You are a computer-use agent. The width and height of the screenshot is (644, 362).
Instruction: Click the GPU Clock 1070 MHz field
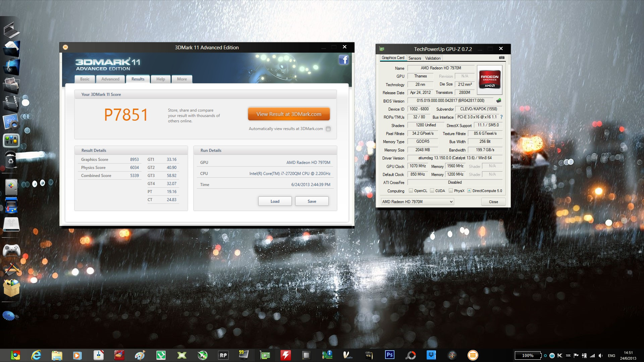click(x=418, y=166)
